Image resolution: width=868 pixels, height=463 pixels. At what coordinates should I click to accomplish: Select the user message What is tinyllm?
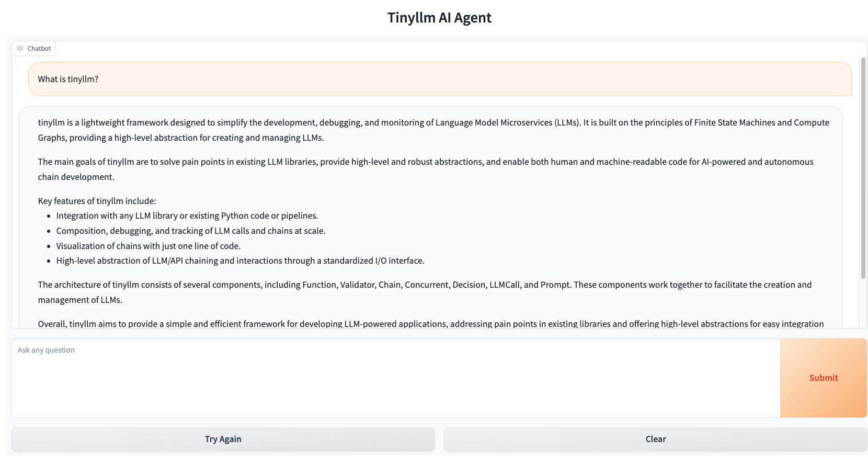(x=68, y=79)
